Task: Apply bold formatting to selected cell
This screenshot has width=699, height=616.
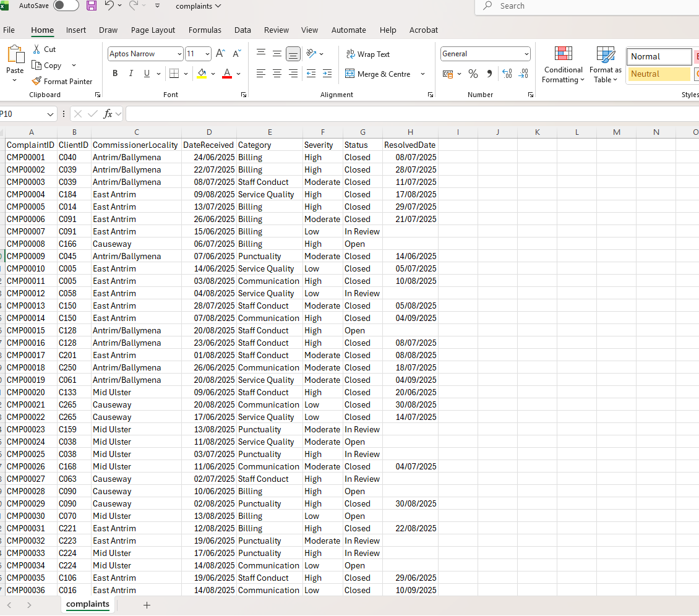Action: [114, 73]
